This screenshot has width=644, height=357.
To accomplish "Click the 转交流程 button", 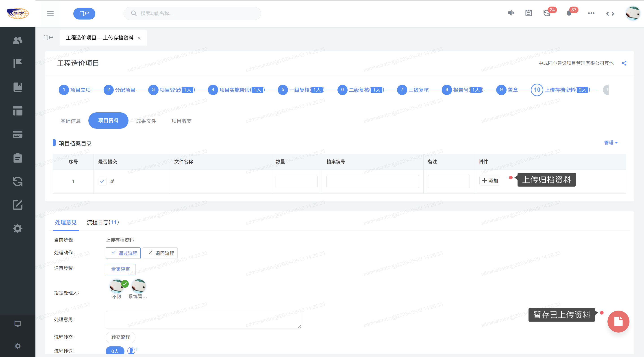I will point(120,337).
